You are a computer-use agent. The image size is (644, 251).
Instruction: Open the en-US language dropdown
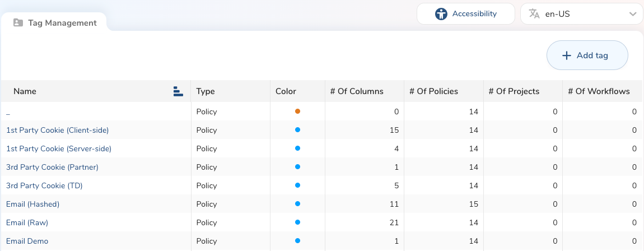(x=581, y=14)
